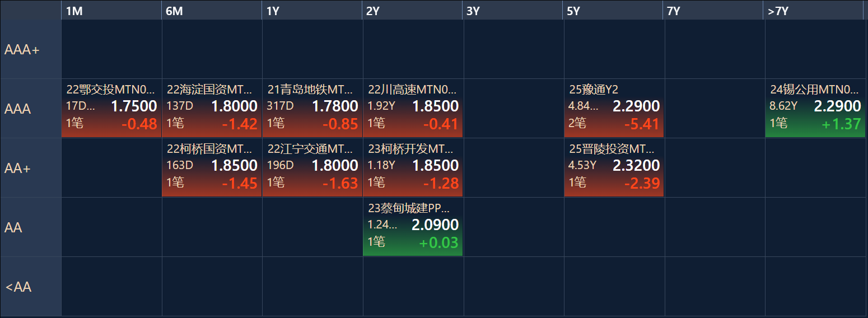
Task: Open the 22鄂交投MTN bond cell
Action: pyautogui.click(x=111, y=108)
